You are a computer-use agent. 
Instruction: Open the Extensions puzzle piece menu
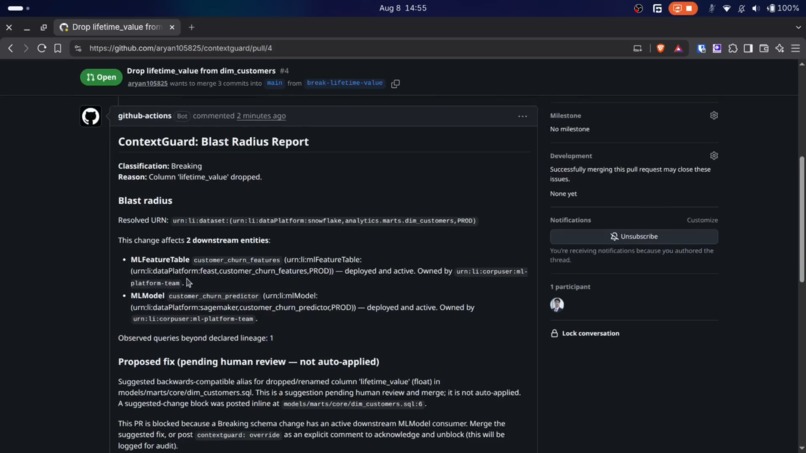733,48
